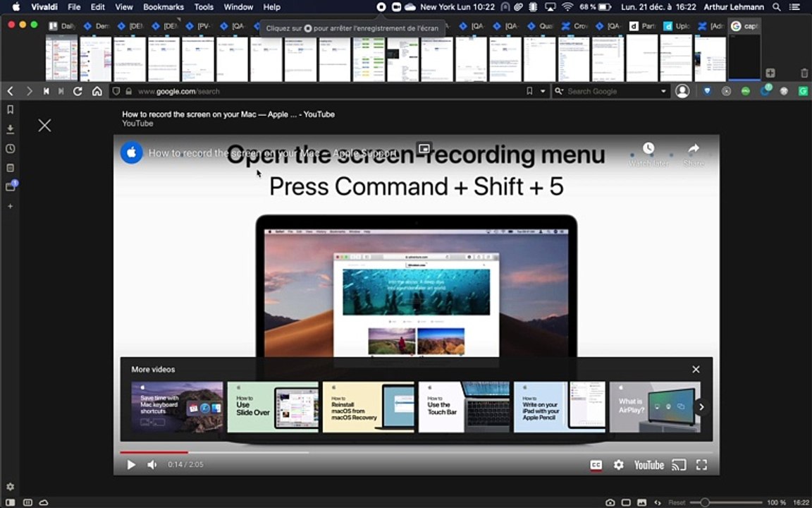Open the View menu

124,7
